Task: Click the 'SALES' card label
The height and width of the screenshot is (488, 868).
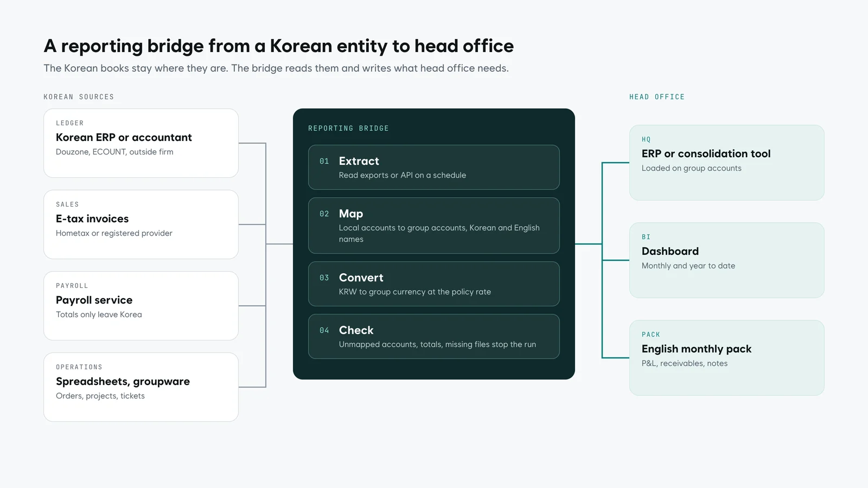Action: coord(67,204)
